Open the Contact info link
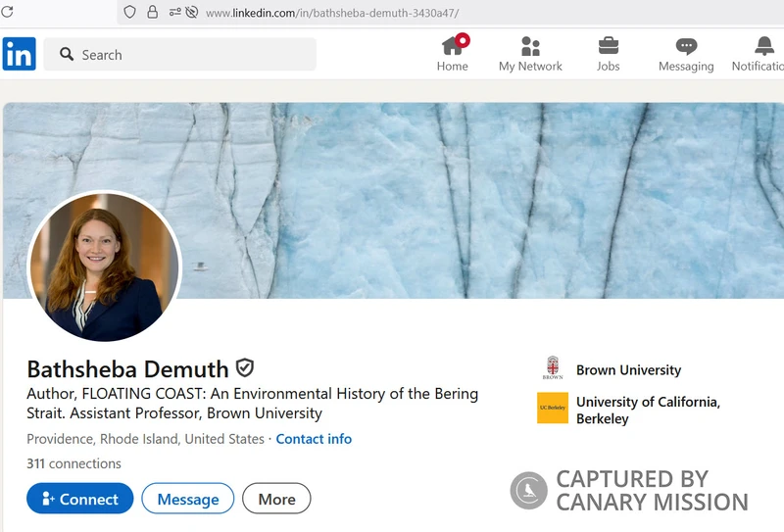The height and width of the screenshot is (532, 784). [314, 439]
